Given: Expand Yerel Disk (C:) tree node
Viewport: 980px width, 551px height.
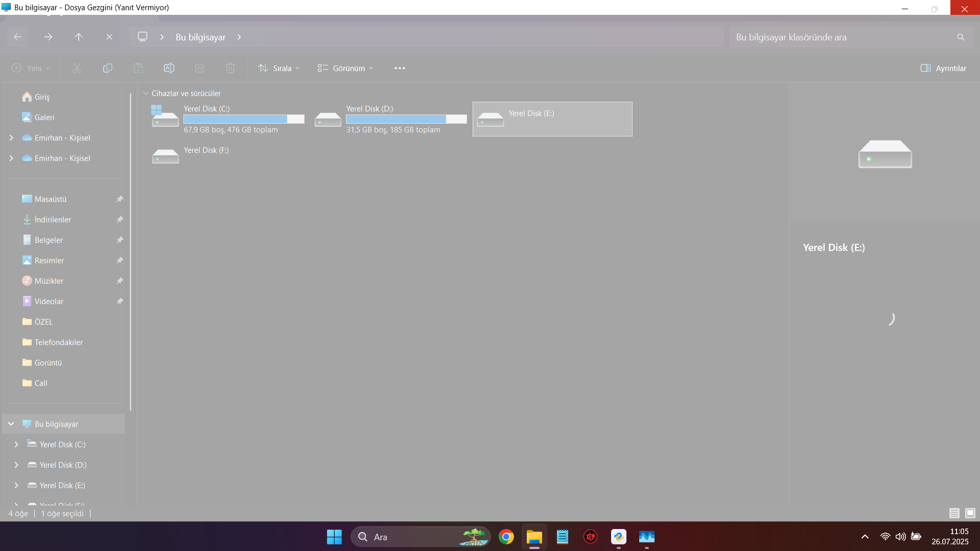Looking at the screenshot, I should [16, 445].
